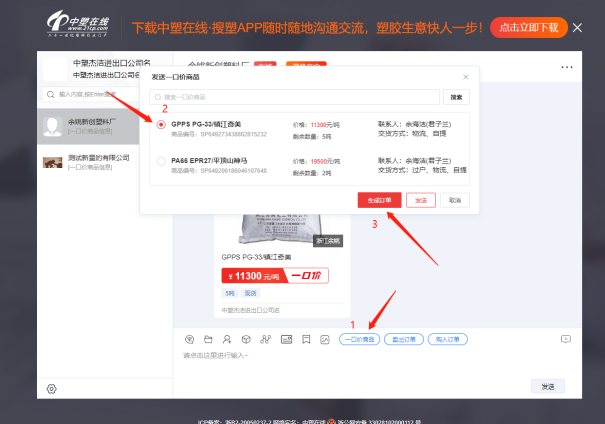Click the 搜索 button in the dialog
This screenshot has width=605, height=424.
tap(456, 97)
